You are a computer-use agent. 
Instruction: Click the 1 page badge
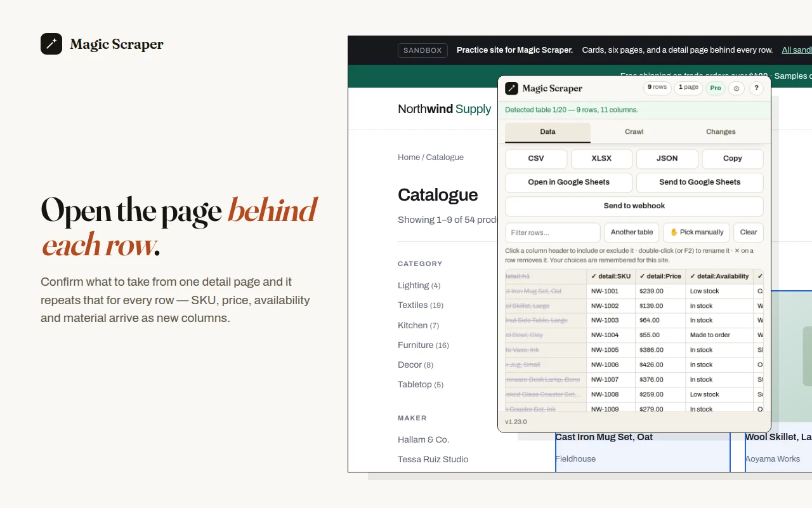pos(688,88)
